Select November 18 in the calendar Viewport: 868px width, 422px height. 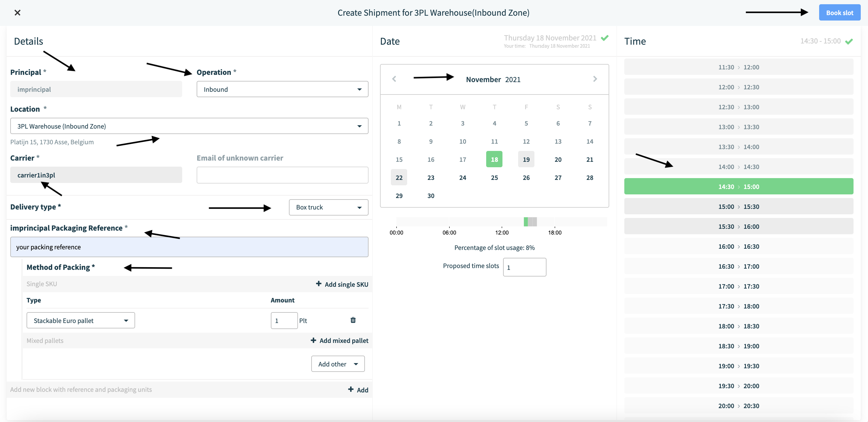pos(494,159)
